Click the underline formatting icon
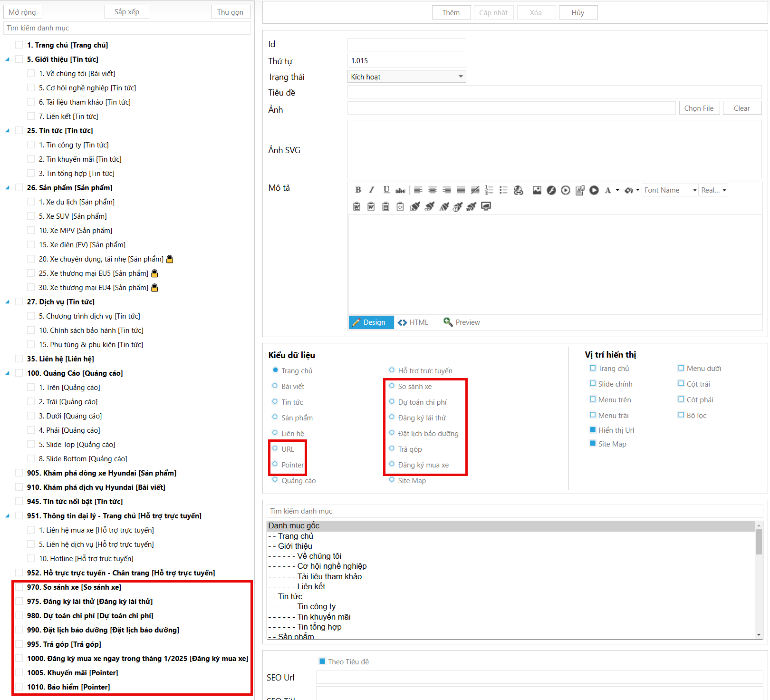The width and height of the screenshot is (770, 700). [386, 190]
